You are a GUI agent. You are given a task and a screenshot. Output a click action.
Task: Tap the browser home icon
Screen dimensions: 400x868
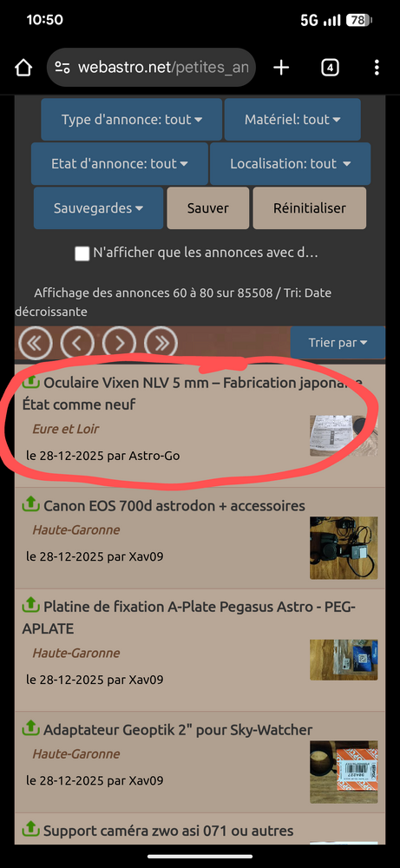point(23,68)
